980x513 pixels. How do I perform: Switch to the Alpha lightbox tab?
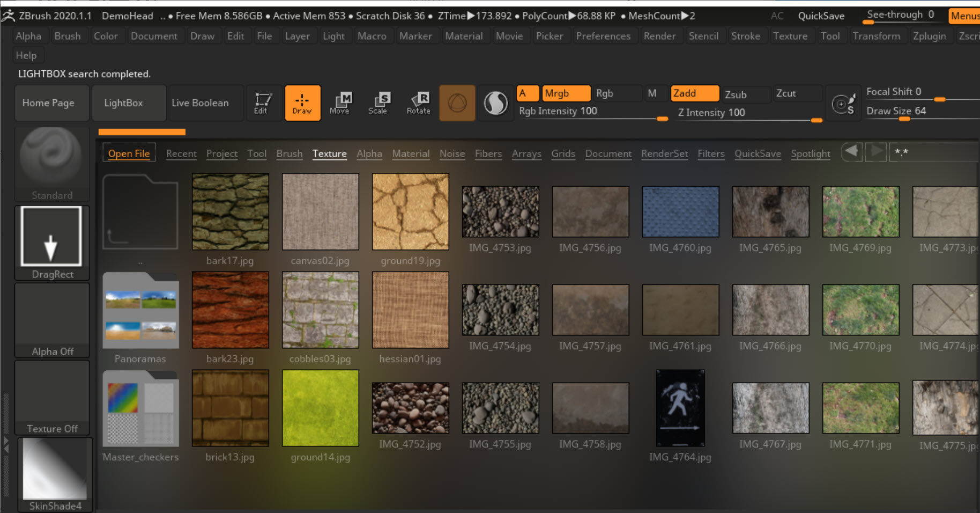[x=369, y=153]
